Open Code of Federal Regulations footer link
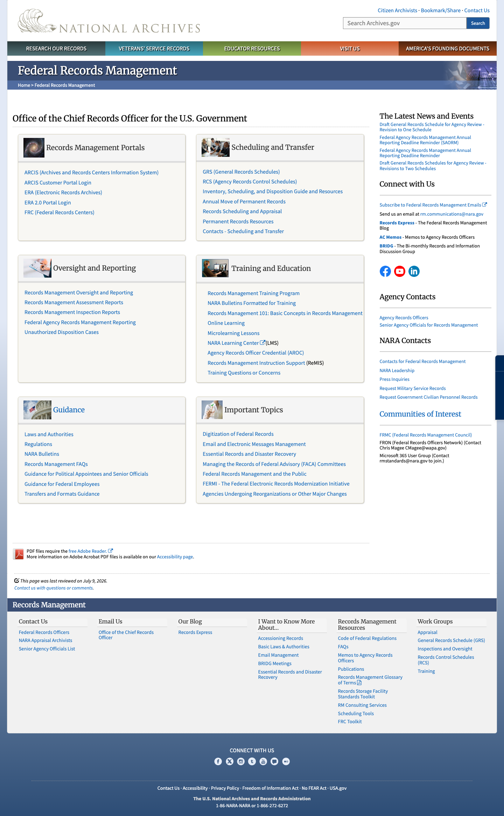The image size is (504, 816). click(x=367, y=639)
